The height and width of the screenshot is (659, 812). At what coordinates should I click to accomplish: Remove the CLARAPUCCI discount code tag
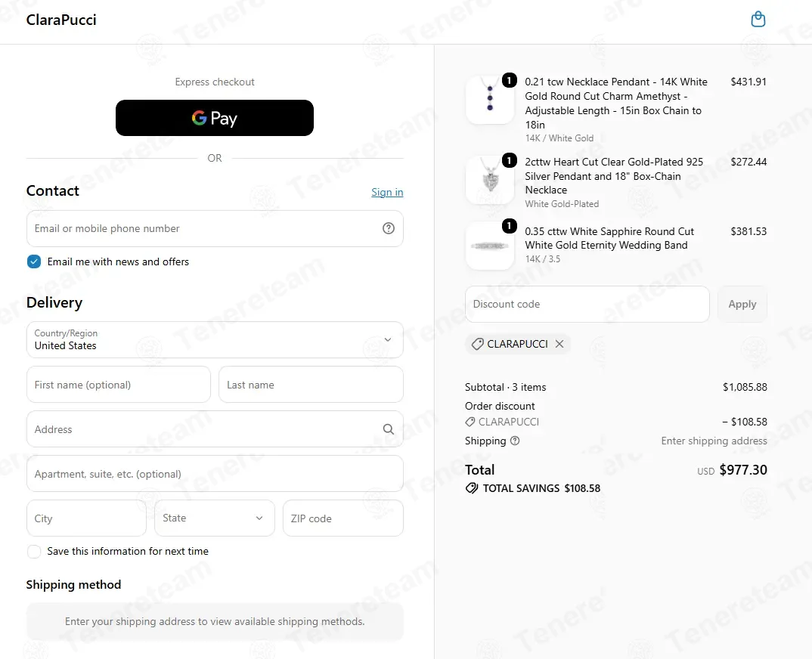559,344
